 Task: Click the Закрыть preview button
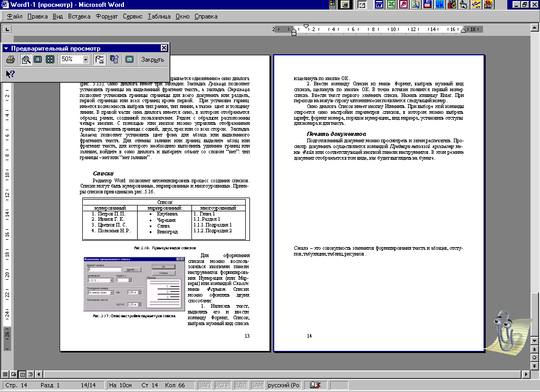(152, 60)
